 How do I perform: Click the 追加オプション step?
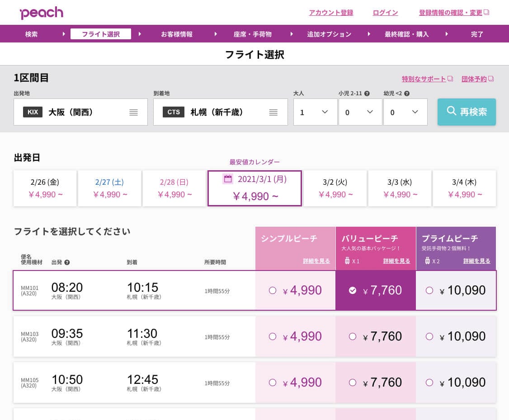(329, 34)
